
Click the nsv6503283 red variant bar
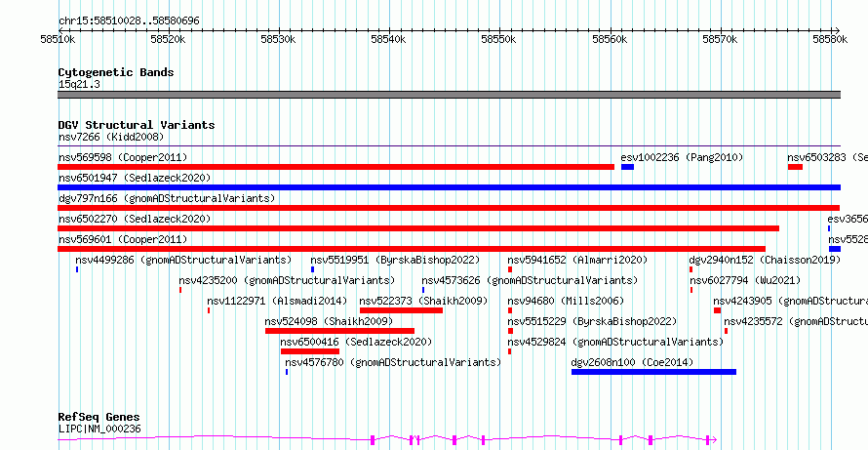pos(795,167)
